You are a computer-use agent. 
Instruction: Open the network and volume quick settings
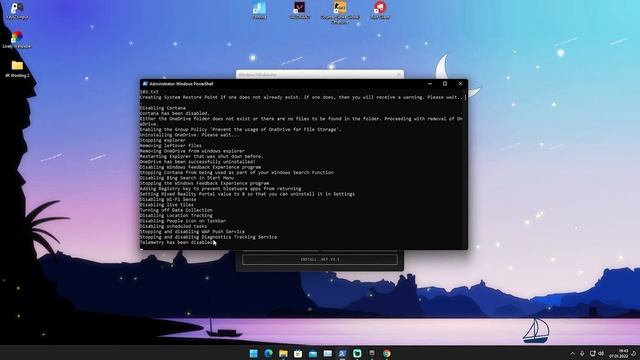pos(596,353)
